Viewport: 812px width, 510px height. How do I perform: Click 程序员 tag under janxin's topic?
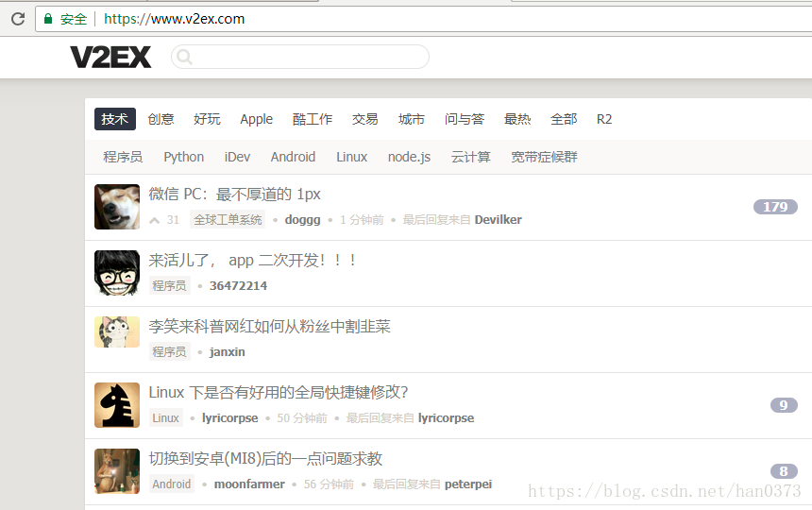click(169, 352)
